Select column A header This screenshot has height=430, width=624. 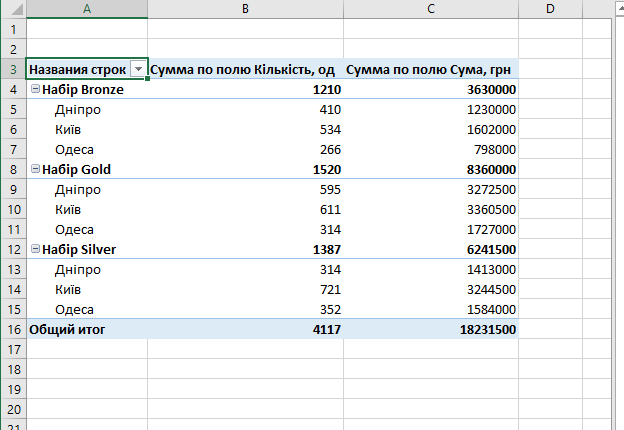pos(87,9)
